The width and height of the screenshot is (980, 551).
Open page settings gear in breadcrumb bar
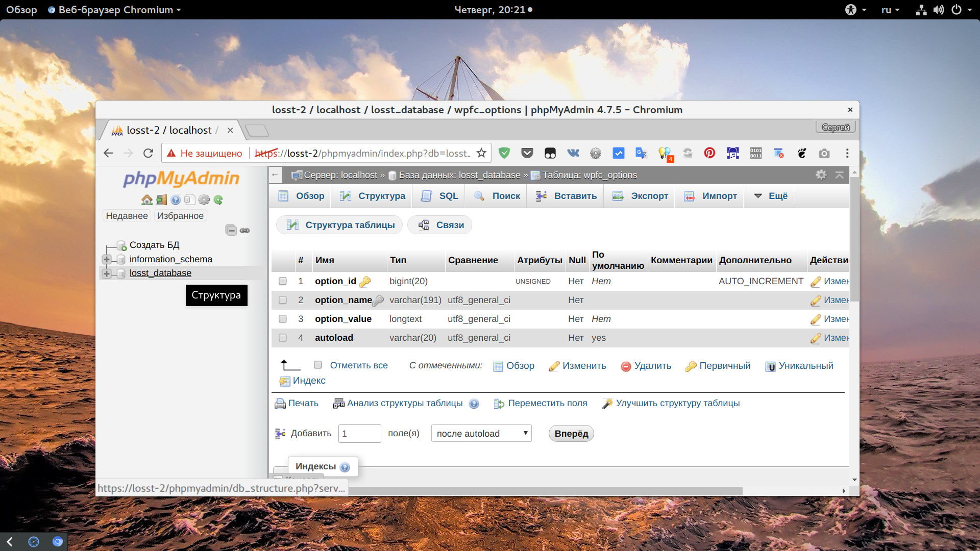click(821, 175)
